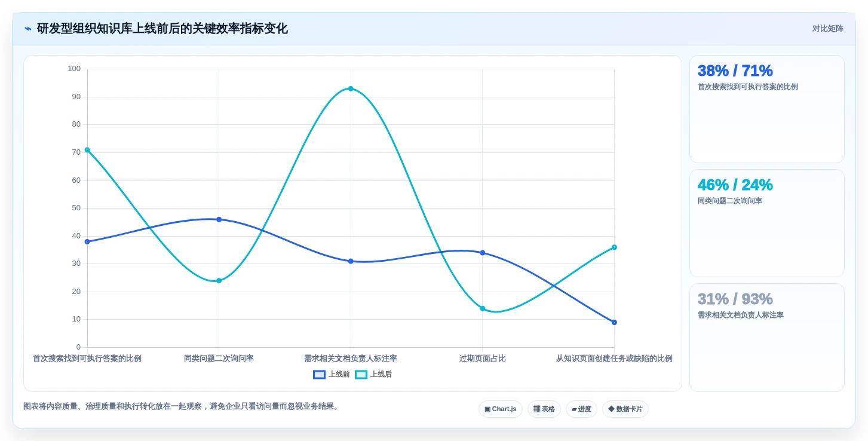Click 上线前 data point at 31
Viewport: 868px width, 441px height.
click(351, 261)
